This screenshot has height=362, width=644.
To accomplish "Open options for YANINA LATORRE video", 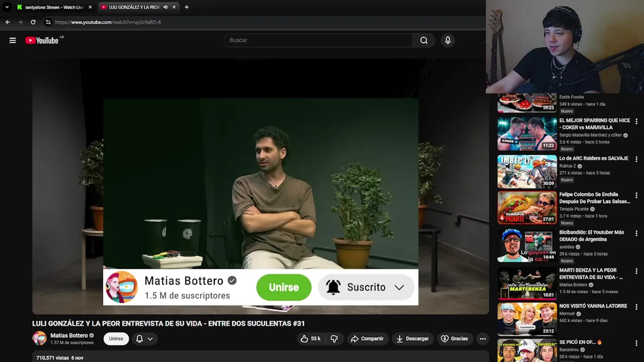I will click(x=636, y=307).
